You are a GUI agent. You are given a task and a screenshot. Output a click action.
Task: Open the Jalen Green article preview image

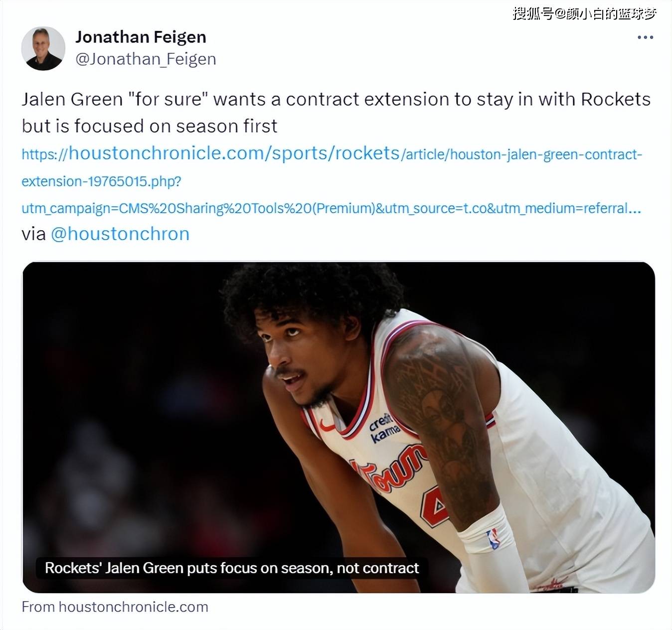click(x=338, y=427)
